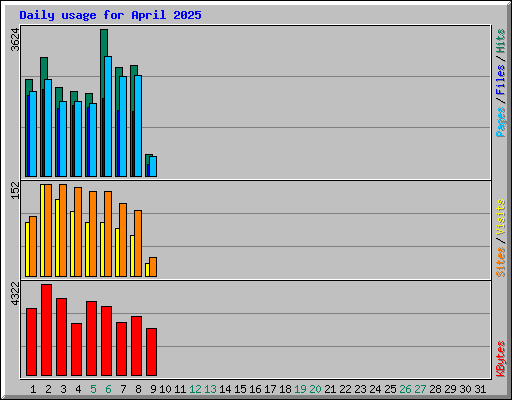The image size is (512, 400).
Task: Click the KBytes legend label
Action: tap(501, 359)
